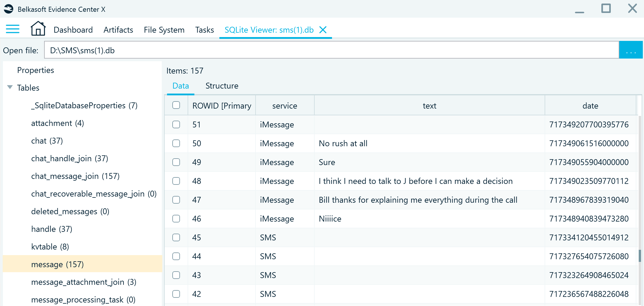Click the Open file path field
Screen dimensions: 644x306
click(x=331, y=50)
